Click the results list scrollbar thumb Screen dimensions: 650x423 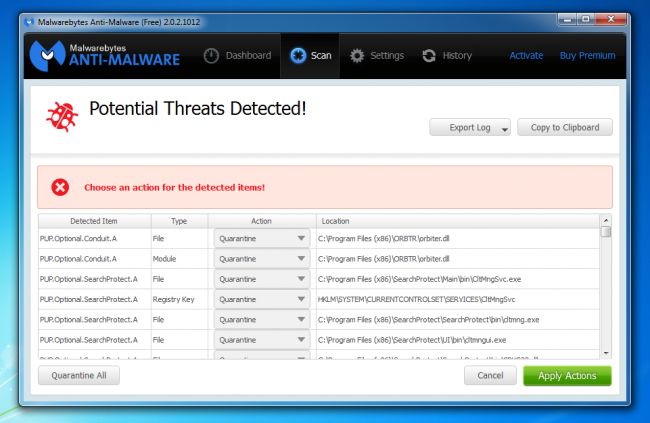(x=606, y=231)
